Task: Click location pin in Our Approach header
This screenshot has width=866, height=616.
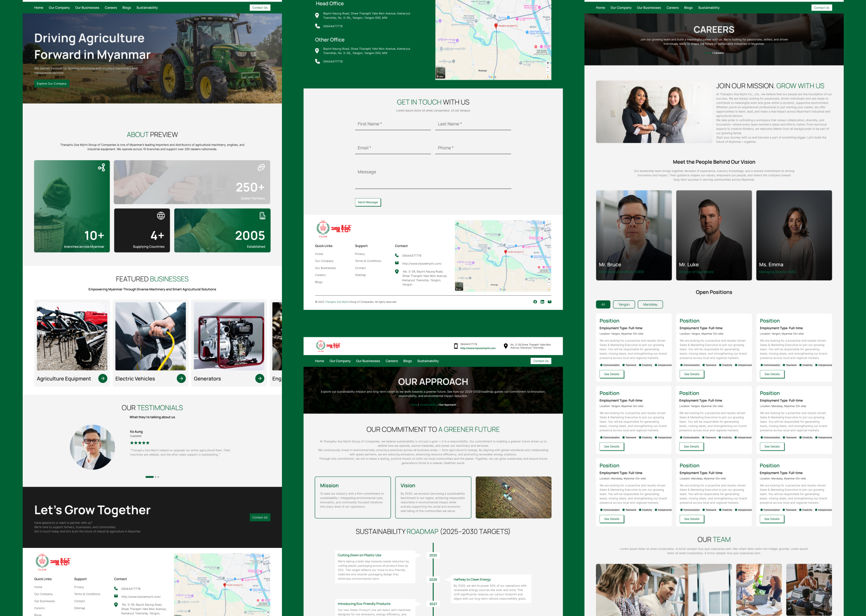Action: click(x=505, y=346)
